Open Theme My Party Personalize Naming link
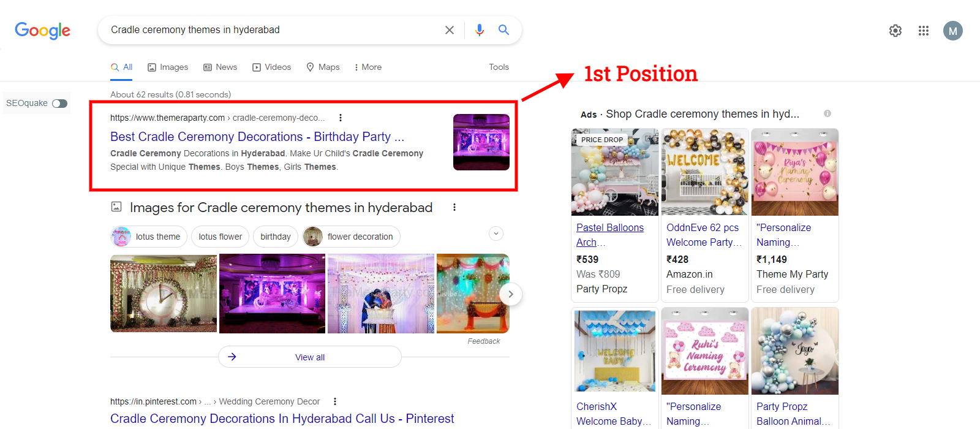980x429 pixels. pyautogui.click(x=784, y=235)
